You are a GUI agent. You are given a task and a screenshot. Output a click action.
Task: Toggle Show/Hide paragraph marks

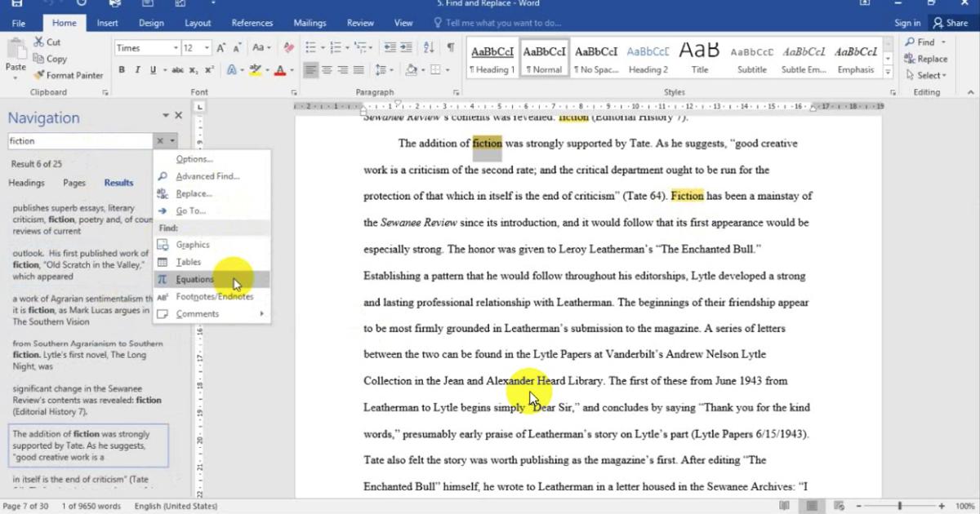[x=451, y=48]
